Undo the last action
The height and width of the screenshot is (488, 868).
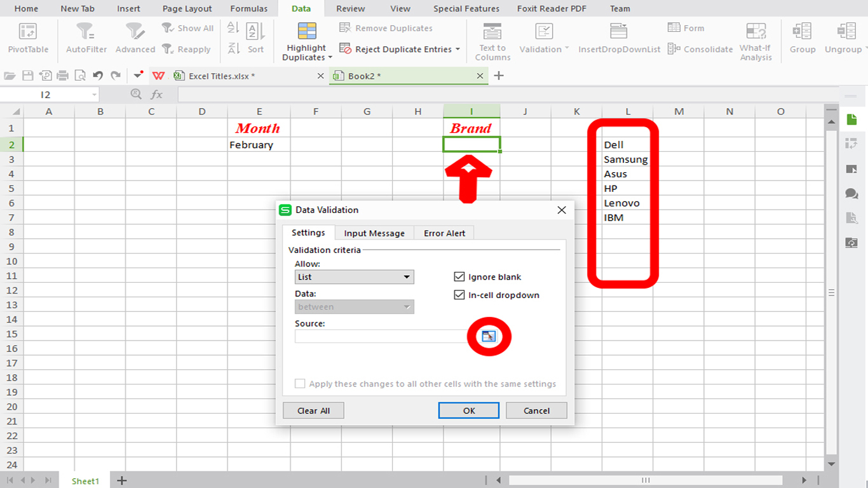[98, 76]
